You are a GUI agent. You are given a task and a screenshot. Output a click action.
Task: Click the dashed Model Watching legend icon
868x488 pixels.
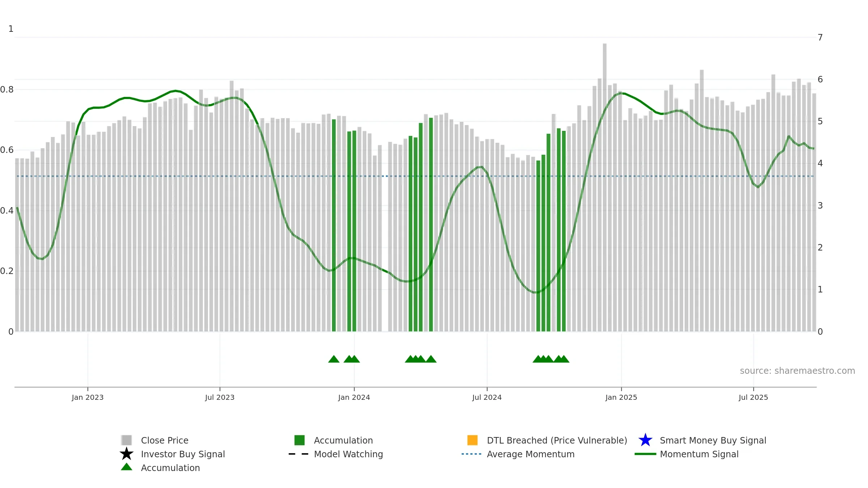[x=298, y=454]
